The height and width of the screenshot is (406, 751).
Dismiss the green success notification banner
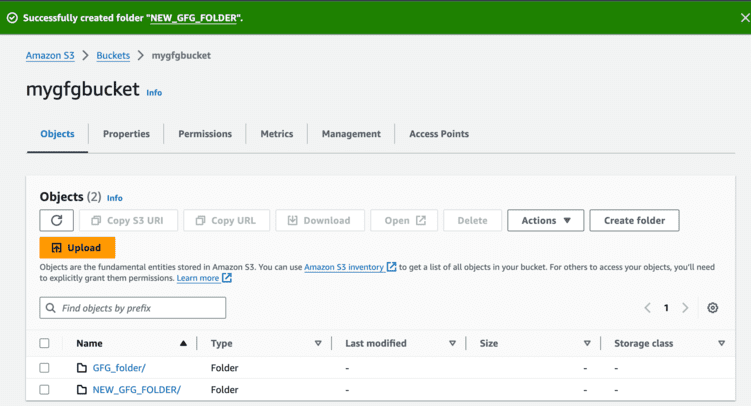coord(745,18)
